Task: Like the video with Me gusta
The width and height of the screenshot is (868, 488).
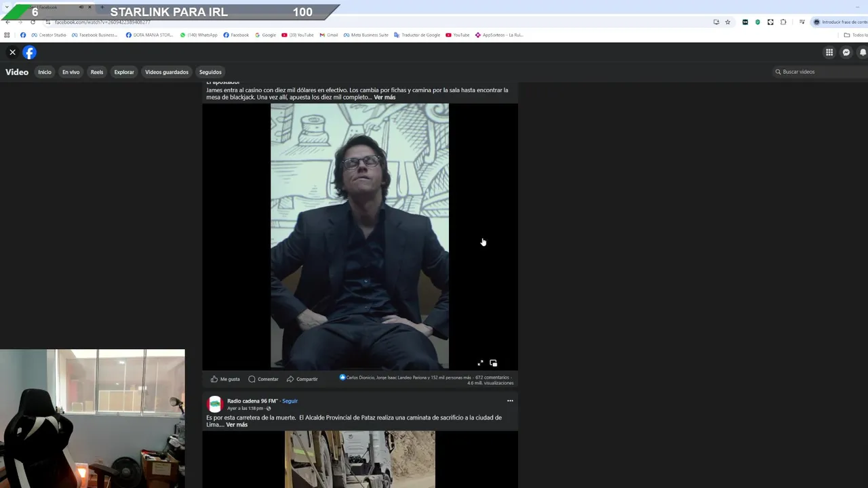Action: coord(225,379)
